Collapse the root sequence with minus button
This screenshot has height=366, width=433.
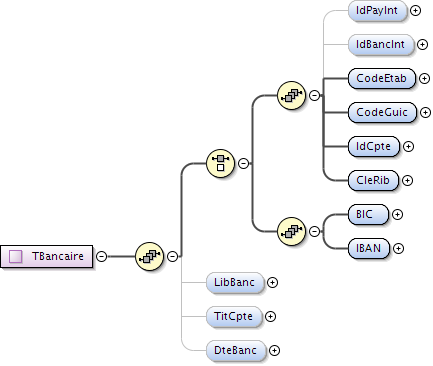pos(172,256)
